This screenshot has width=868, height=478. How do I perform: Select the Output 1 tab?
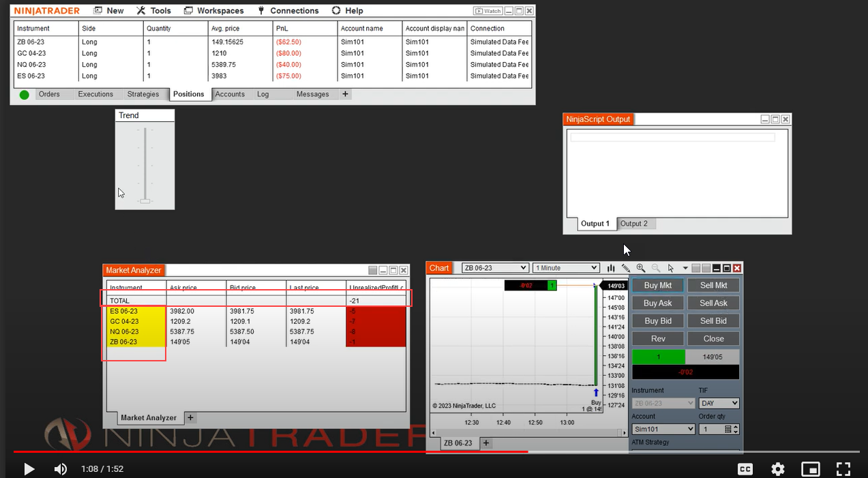(595, 224)
